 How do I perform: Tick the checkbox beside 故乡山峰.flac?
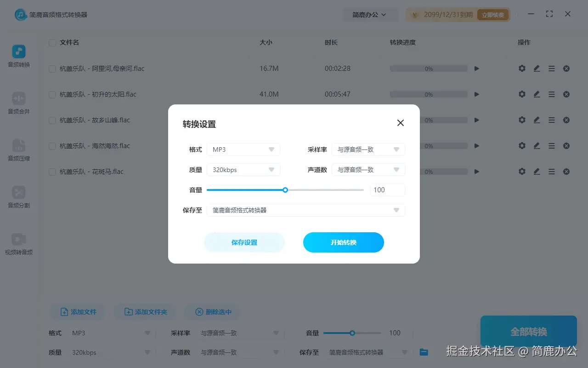click(x=52, y=120)
